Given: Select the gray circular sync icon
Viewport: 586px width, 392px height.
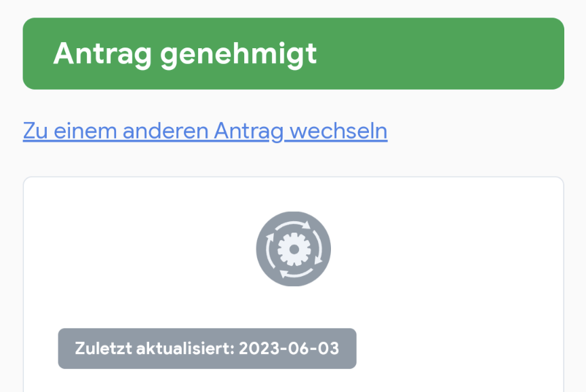Looking at the screenshot, I should click(x=293, y=249).
